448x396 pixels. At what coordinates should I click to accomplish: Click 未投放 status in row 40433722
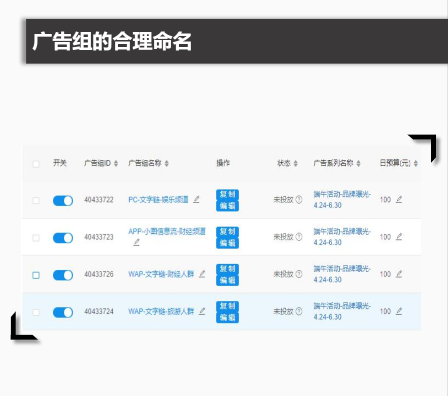pyautogui.click(x=283, y=200)
